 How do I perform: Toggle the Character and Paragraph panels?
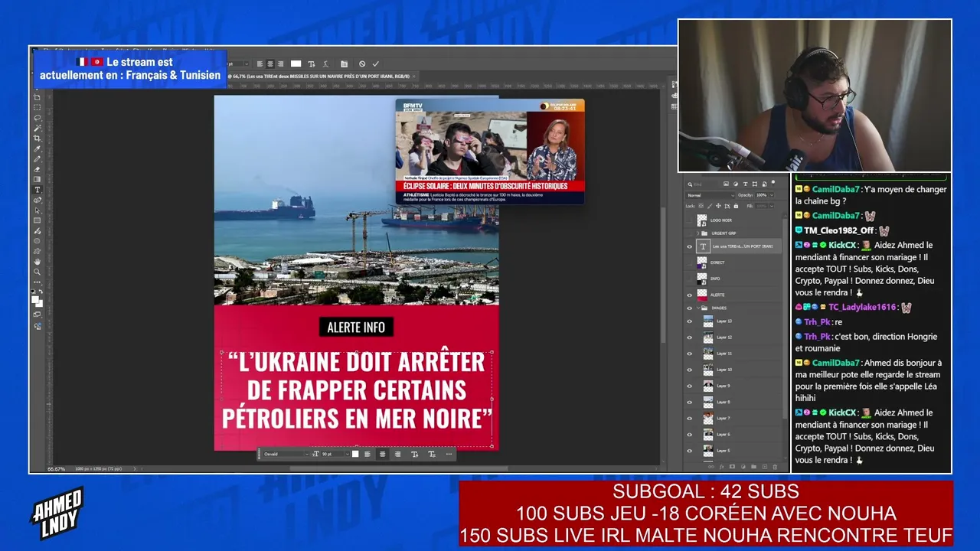pos(345,64)
